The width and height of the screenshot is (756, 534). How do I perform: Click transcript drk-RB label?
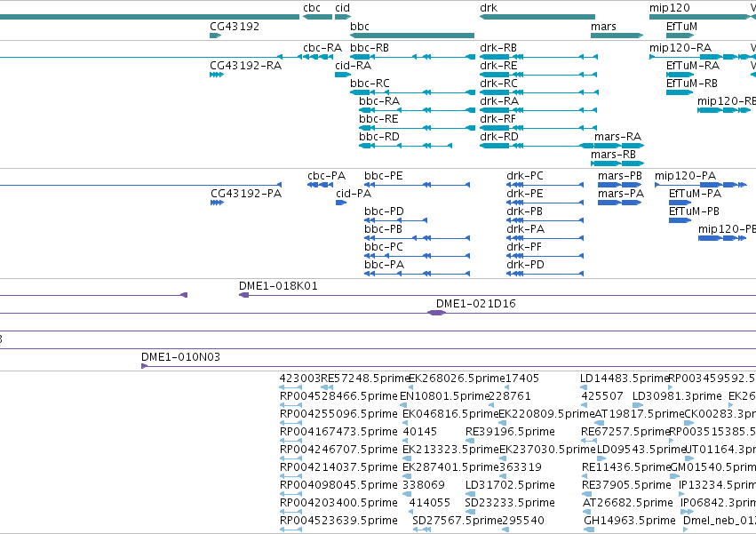tap(498, 48)
